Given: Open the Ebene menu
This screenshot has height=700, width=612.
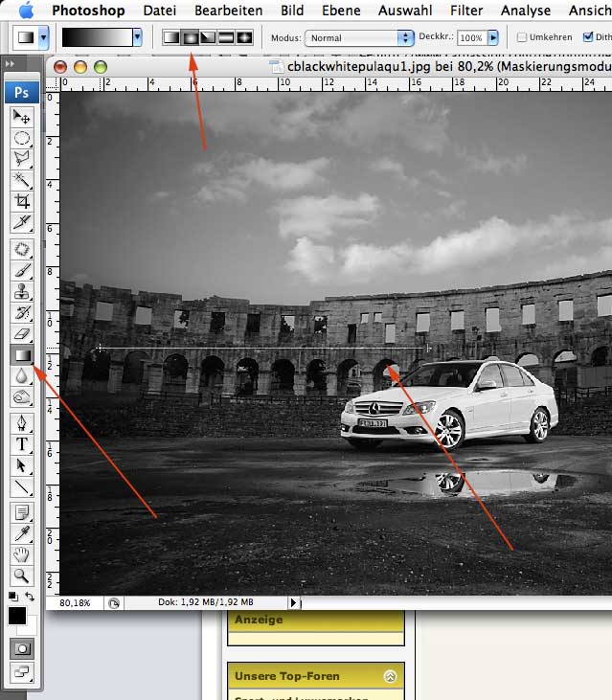Looking at the screenshot, I should [342, 11].
